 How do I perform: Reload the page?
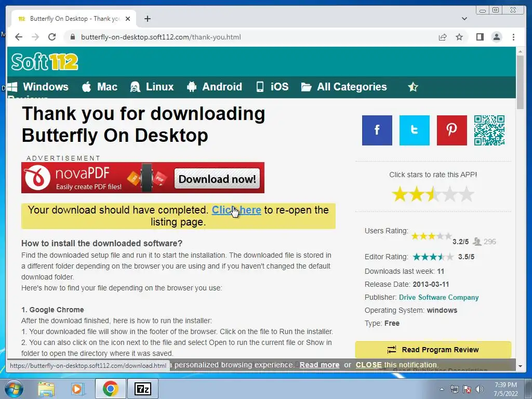[52, 37]
